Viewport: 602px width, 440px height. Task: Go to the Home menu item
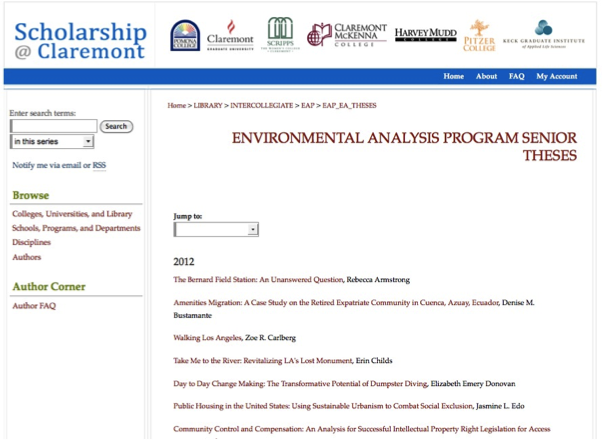(x=453, y=76)
